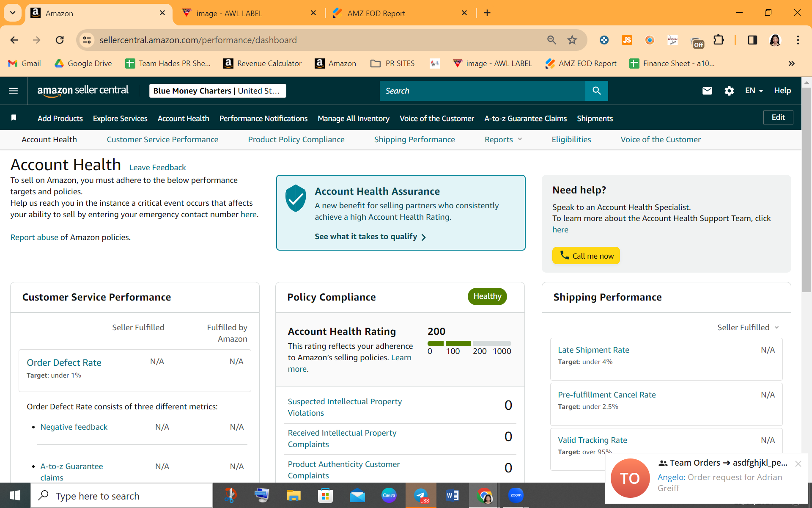Click See what it takes to qualify
The width and height of the screenshot is (812, 508).
[370, 237]
